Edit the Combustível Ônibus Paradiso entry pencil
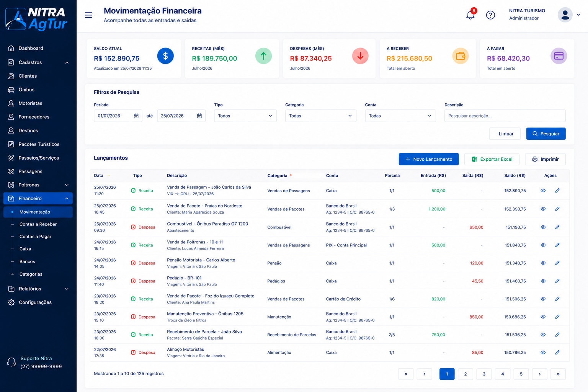 557,227
